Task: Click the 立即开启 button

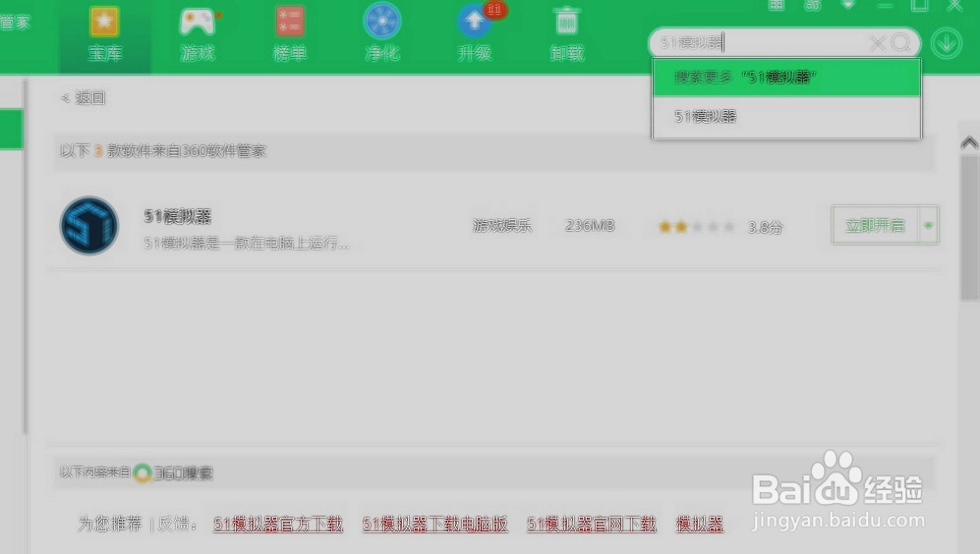Action: (875, 226)
